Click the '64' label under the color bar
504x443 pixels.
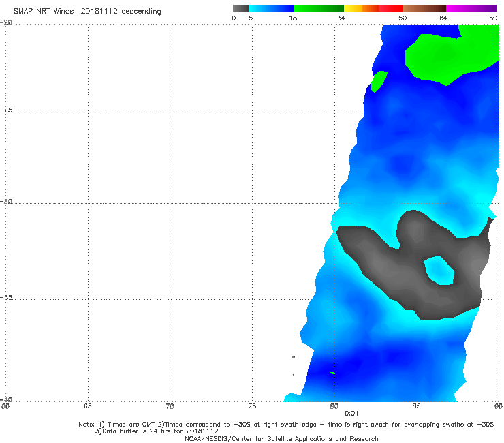pos(443,18)
